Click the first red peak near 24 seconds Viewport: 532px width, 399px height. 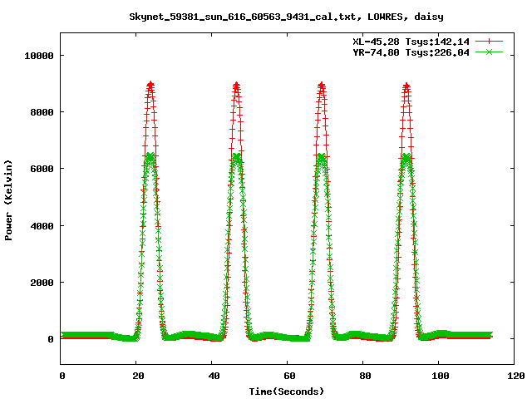coord(150,84)
